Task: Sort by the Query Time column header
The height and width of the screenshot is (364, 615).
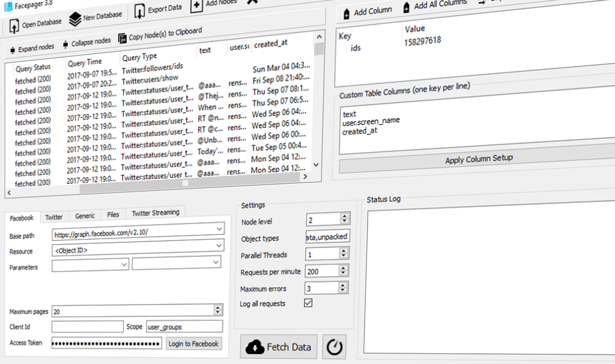Action: click(x=84, y=62)
